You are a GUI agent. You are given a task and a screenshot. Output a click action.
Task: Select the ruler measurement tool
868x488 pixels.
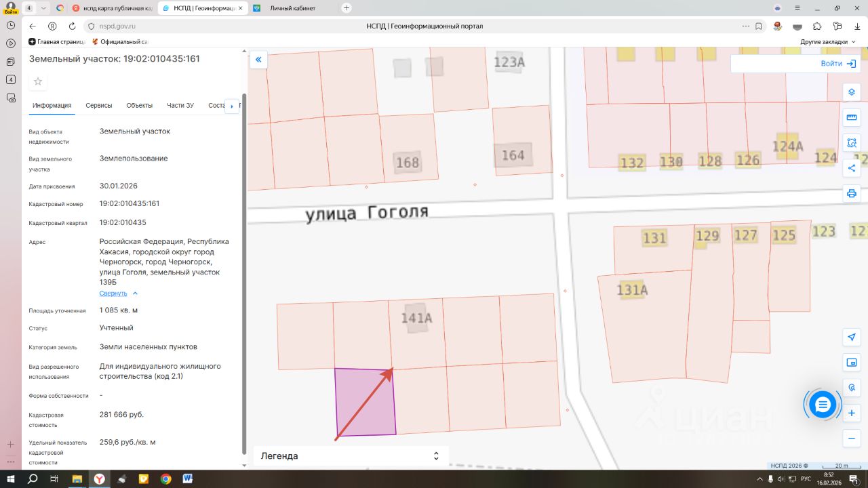[852, 117]
